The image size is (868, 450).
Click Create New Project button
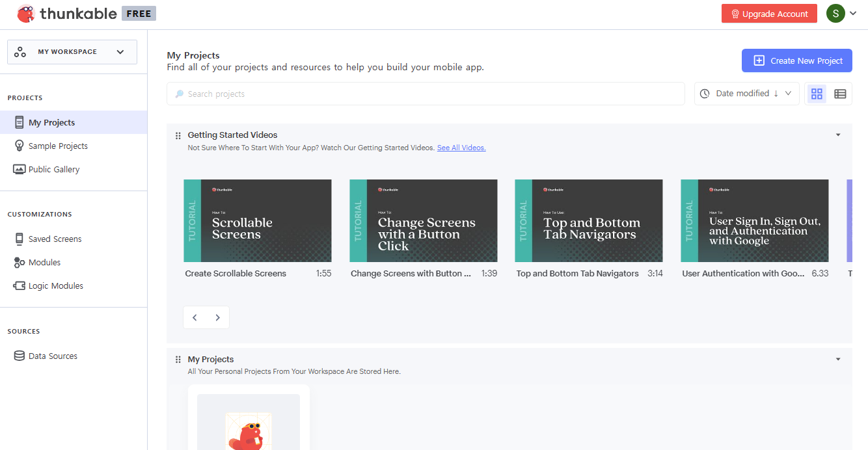797,60
